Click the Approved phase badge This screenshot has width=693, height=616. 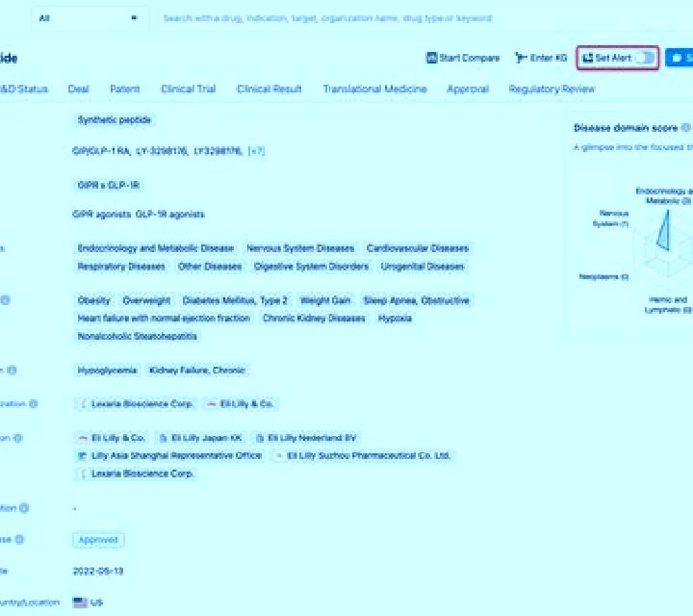click(x=98, y=540)
